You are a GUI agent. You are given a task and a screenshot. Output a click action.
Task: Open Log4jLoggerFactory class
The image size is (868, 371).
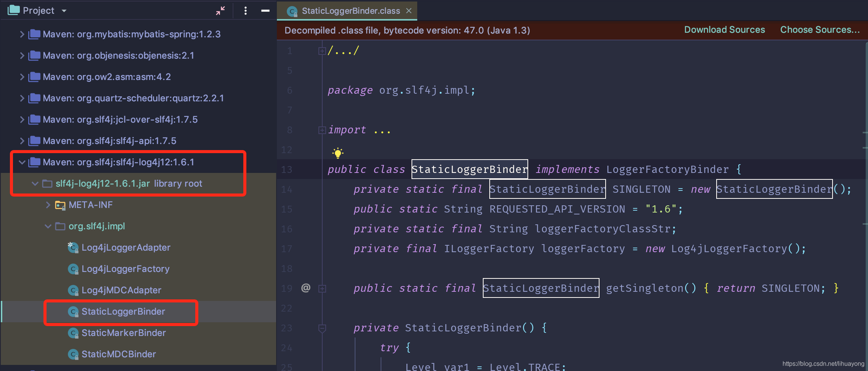(125, 269)
